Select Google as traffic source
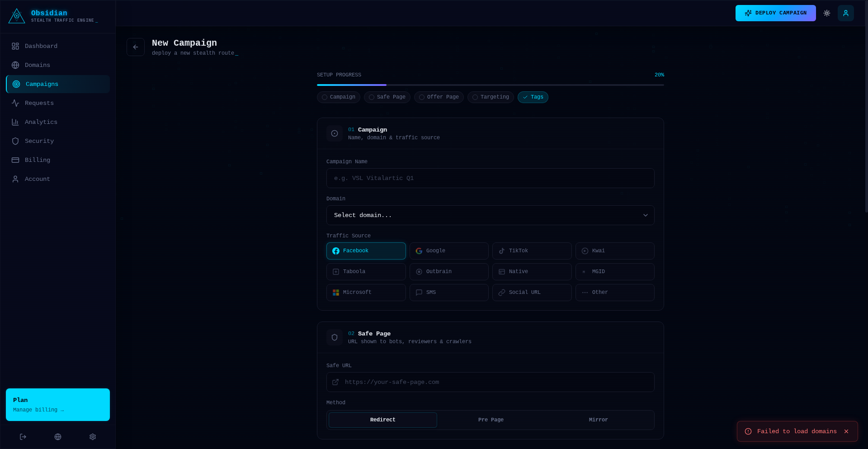 point(448,251)
